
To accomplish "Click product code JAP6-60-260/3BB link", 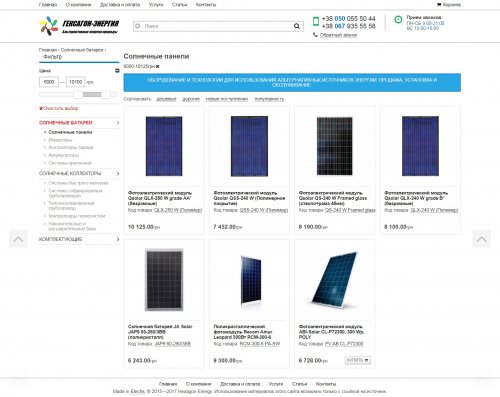I will 172,344.
